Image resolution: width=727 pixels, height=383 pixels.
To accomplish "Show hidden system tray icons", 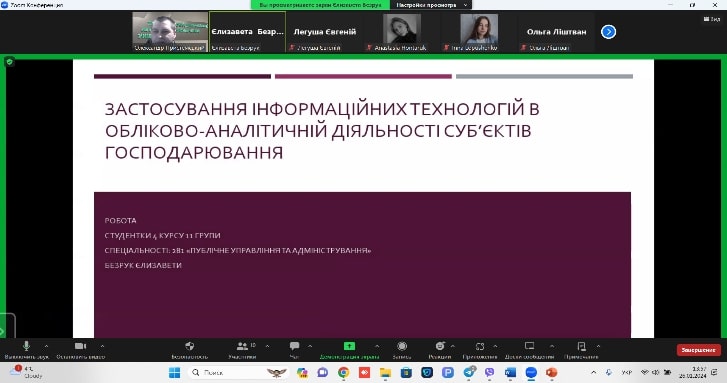I will [593, 372].
